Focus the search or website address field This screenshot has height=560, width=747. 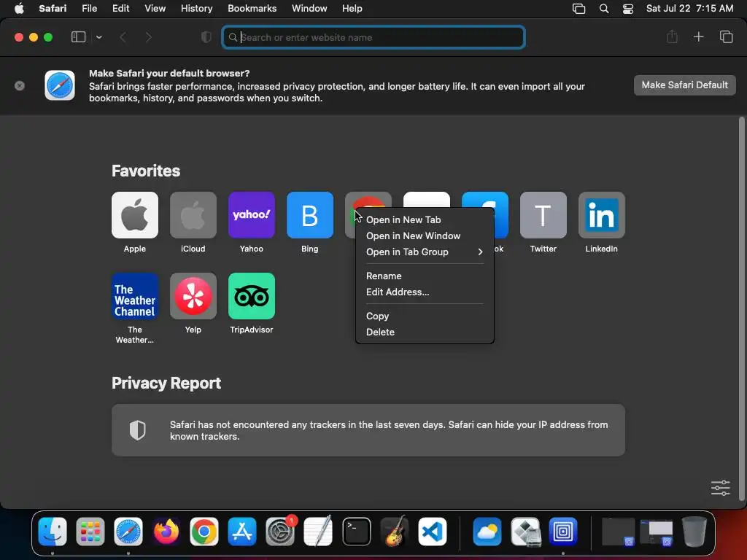[x=373, y=37]
